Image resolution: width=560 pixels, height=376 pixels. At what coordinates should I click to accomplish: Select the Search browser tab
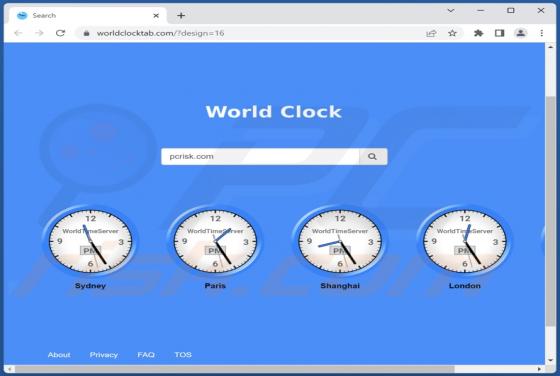pyautogui.click(x=88, y=15)
